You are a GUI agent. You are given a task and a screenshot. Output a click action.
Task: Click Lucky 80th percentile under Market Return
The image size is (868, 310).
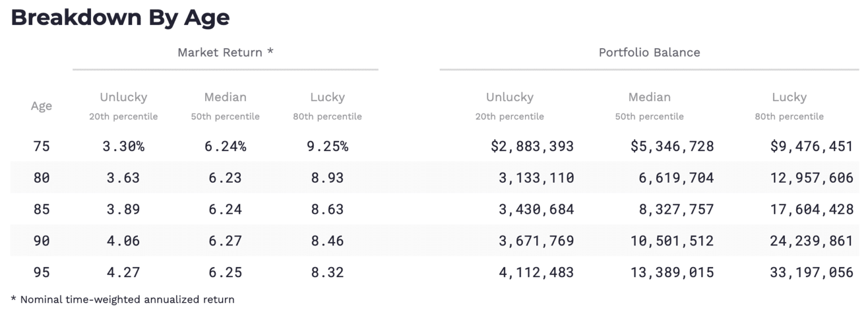tap(327, 106)
